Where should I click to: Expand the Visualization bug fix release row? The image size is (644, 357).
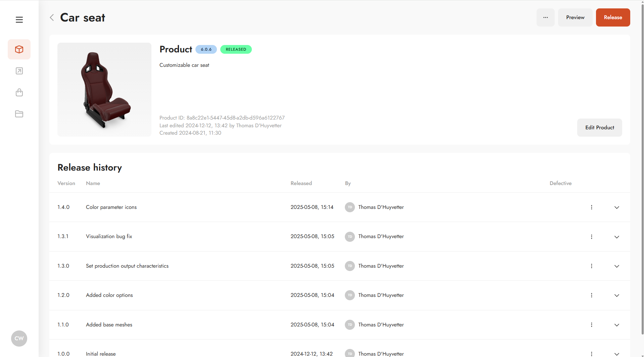[616, 237]
